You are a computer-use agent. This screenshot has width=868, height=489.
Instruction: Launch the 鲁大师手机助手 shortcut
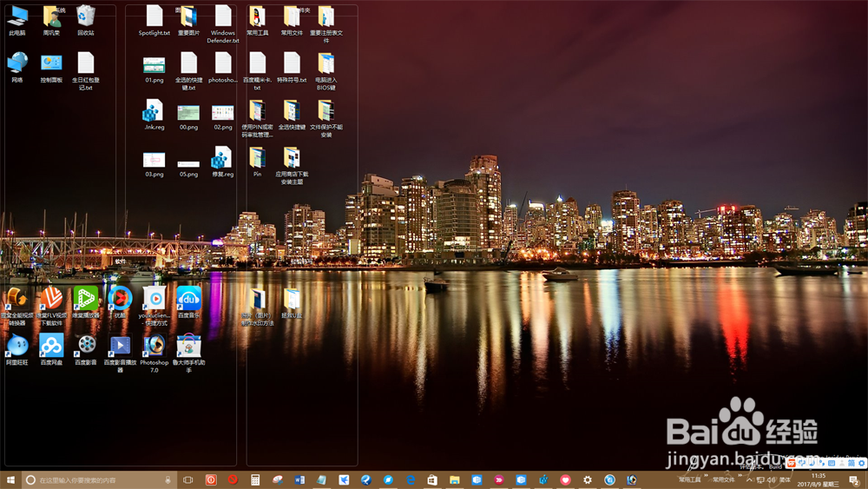click(188, 353)
